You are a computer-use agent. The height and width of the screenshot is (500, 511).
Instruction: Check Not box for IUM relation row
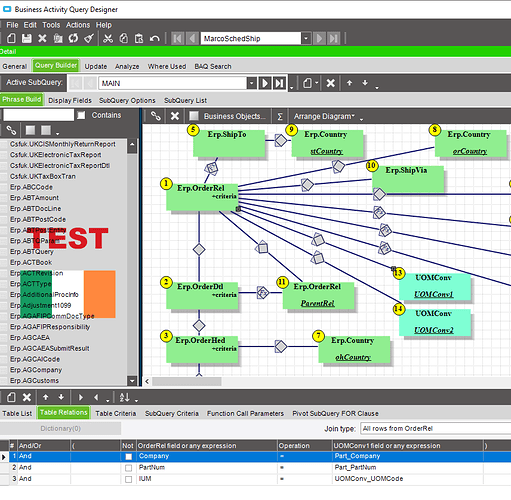point(128,479)
